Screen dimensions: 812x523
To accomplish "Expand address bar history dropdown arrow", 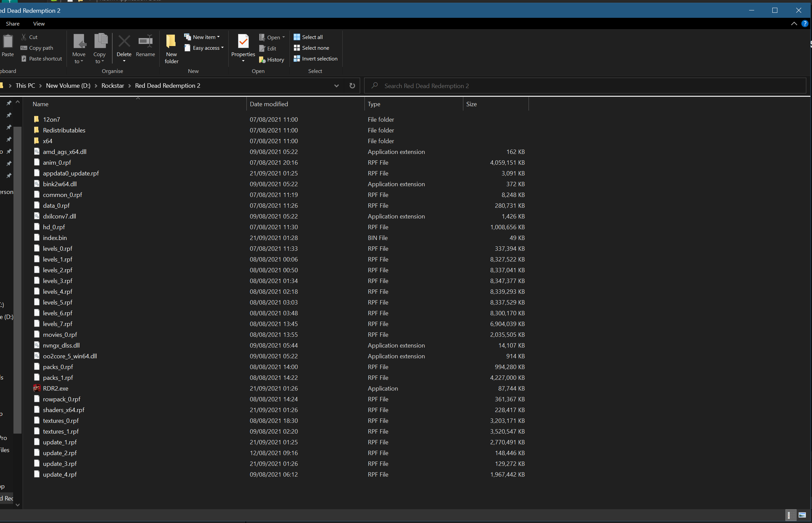I will click(x=336, y=86).
